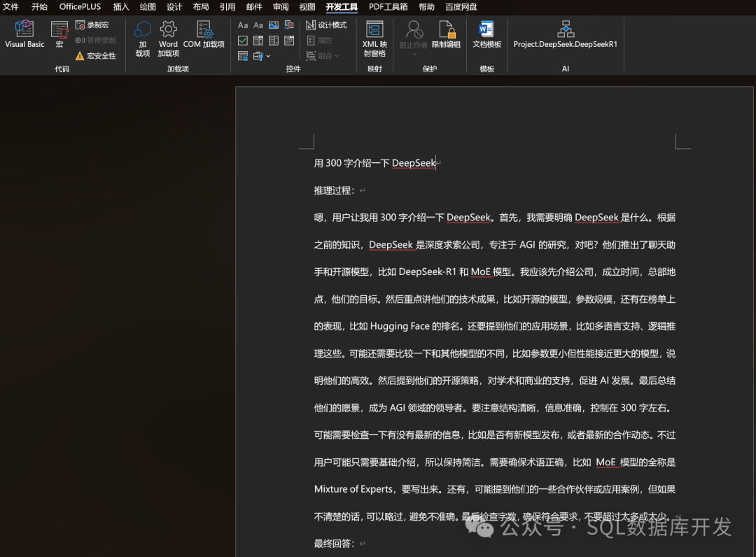Viewport: 756px width, 557px height.
Task: Insert check box content control
Action: click(x=243, y=41)
